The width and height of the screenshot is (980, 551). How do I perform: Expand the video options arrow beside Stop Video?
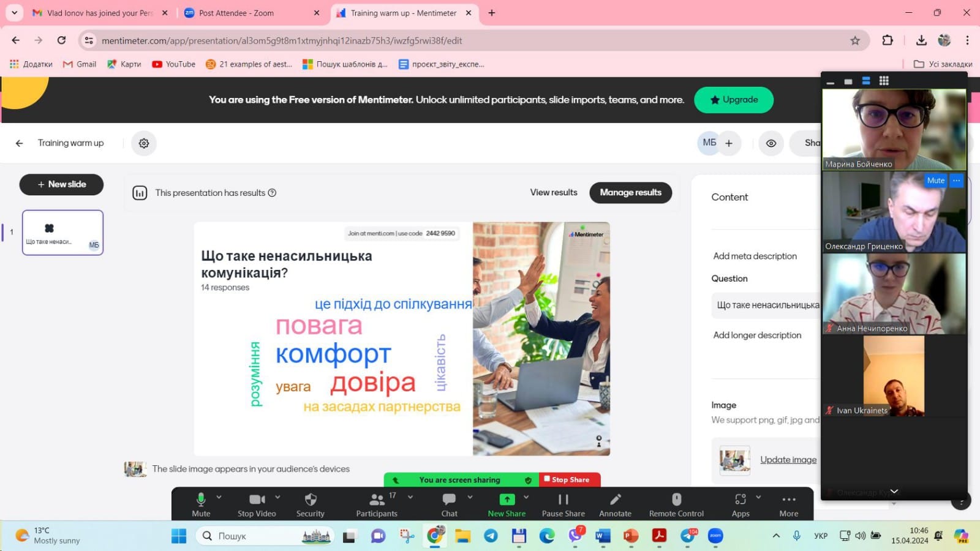tap(277, 497)
